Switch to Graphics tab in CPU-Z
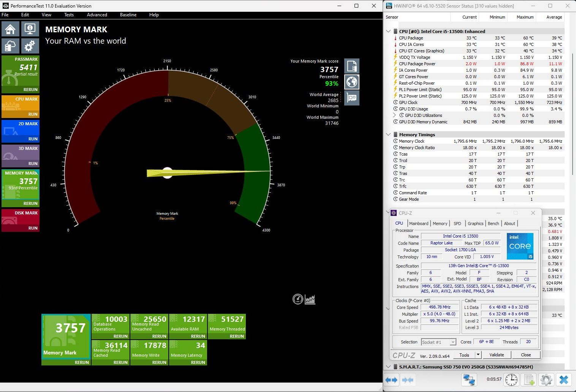Viewport: 576px width, 392px height. pyautogui.click(x=475, y=224)
